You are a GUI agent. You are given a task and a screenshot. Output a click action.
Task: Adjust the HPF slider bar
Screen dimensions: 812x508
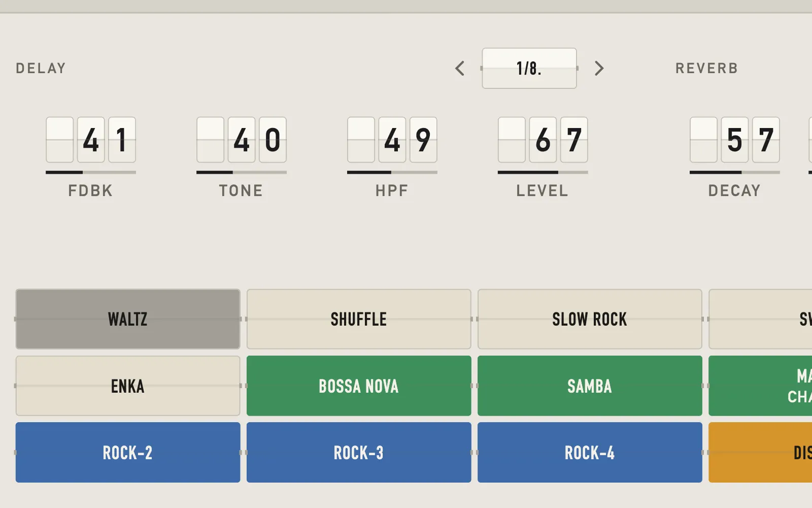pyautogui.click(x=392, y=172)
